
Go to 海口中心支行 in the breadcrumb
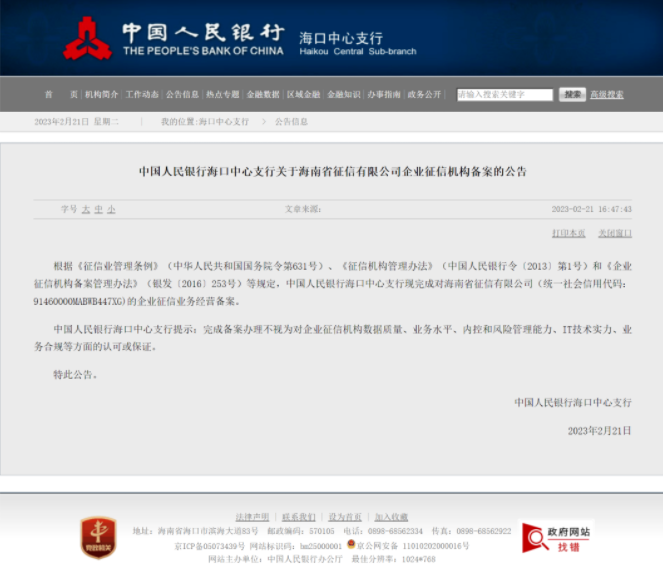pos(224,122)
